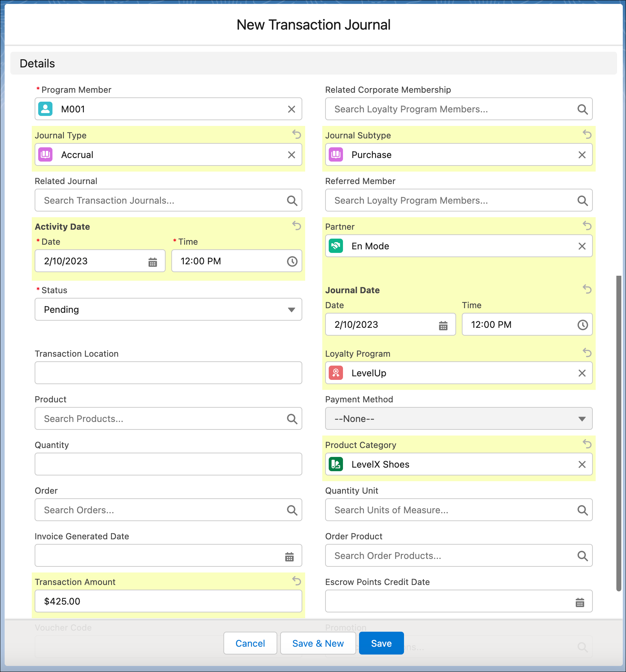This screenshot has width=626, height=672.
Task: Click the dialog's vertical scrollbar
Action: point(619,433)
